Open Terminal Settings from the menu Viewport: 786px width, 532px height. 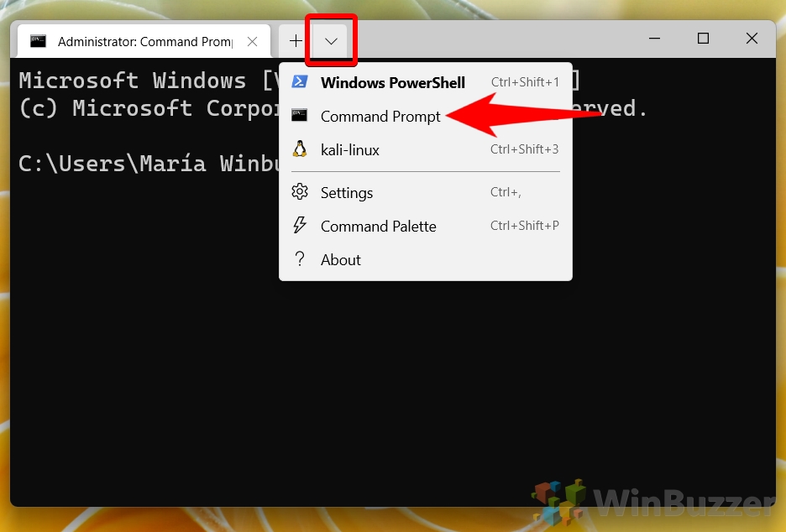pos(346,193)
